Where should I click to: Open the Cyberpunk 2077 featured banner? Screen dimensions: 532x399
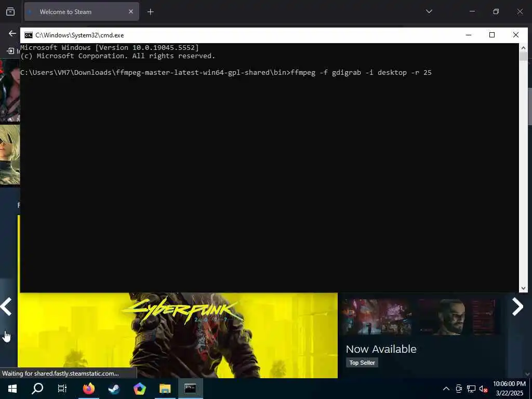178,335
